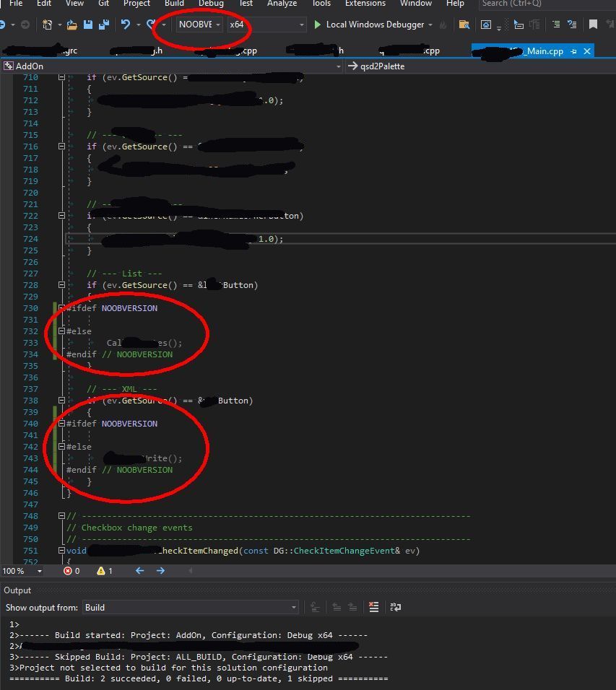Click the '// --- List ---' comment line
Image resolution: width=616 pixels, height=690 pixels.
124,274
